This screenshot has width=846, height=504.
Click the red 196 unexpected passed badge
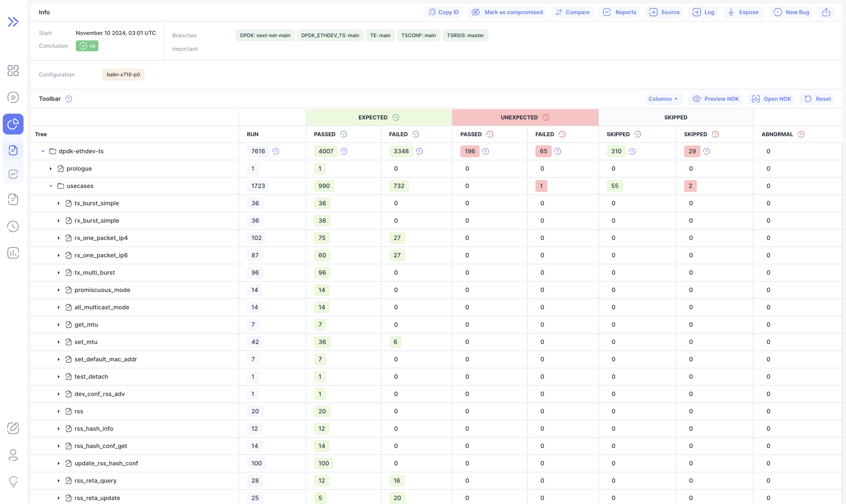[x=469, y=152]
